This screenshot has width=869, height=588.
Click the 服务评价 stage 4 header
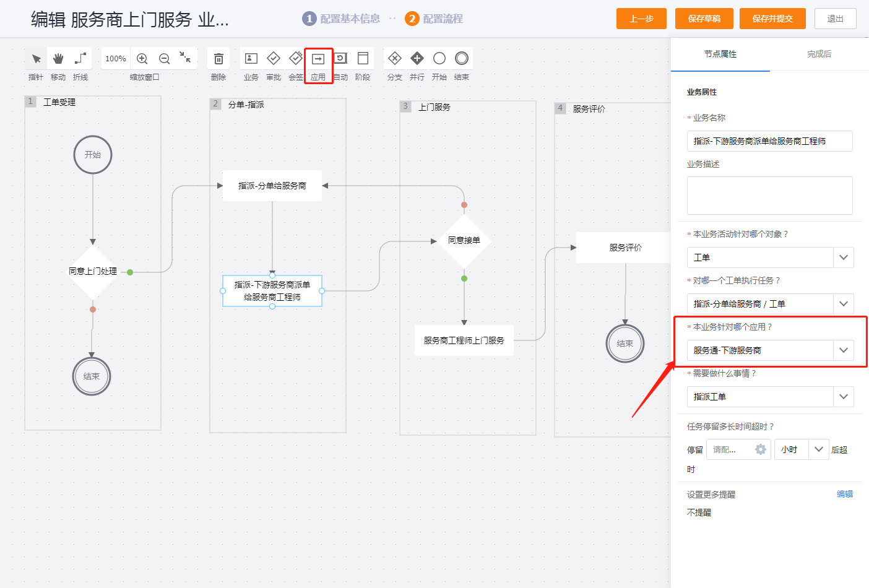(589, 109)
